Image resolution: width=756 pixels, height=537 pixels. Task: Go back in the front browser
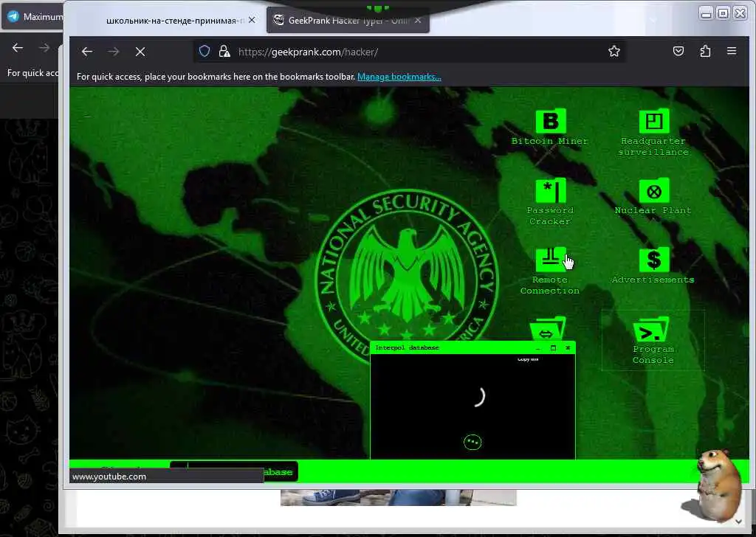pyautogui.click(x=87, y=52)
